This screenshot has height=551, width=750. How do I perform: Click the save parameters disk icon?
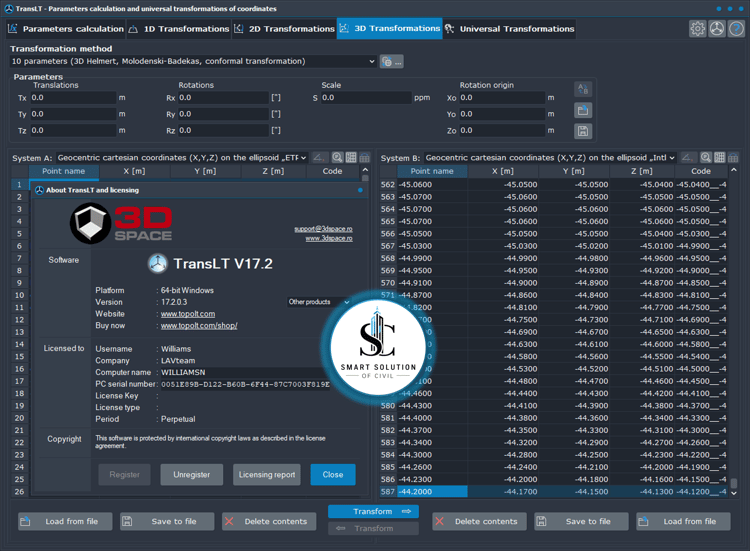click(x=583, y=131)
